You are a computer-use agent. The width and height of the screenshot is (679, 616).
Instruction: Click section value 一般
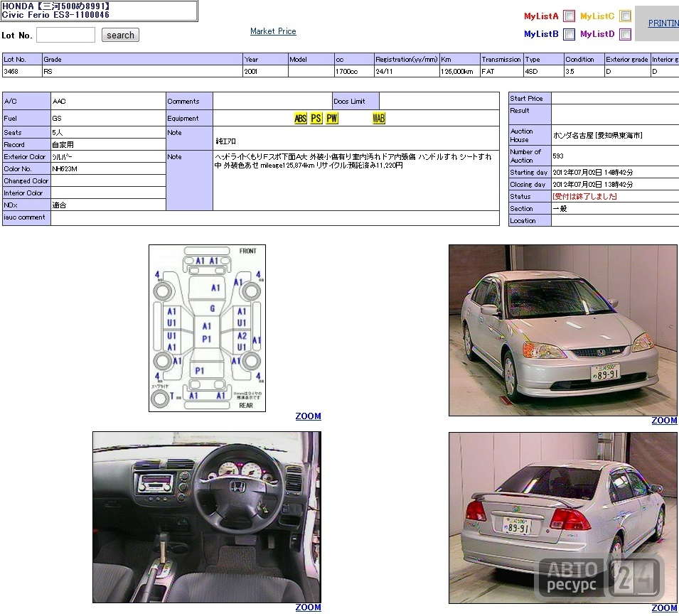pos(560,208)
